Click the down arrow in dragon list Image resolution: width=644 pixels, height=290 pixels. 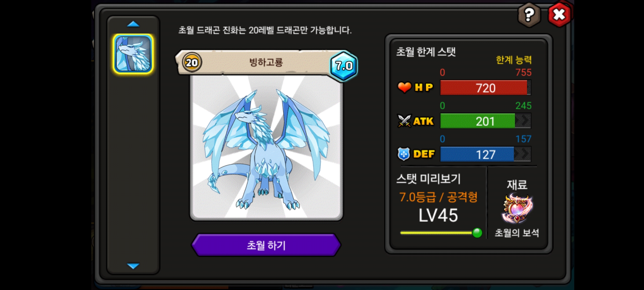pyautogui.click(x=133, y=266)
